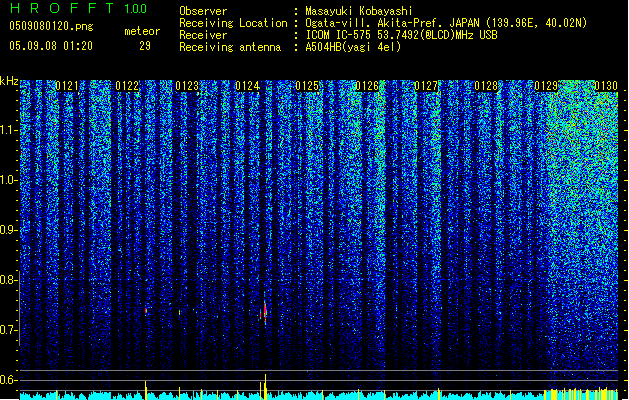Click the receiver ICOM IC-575 frequency text
Screen dimensions: 629x400
pyautogui.click(x=401, y=35)
